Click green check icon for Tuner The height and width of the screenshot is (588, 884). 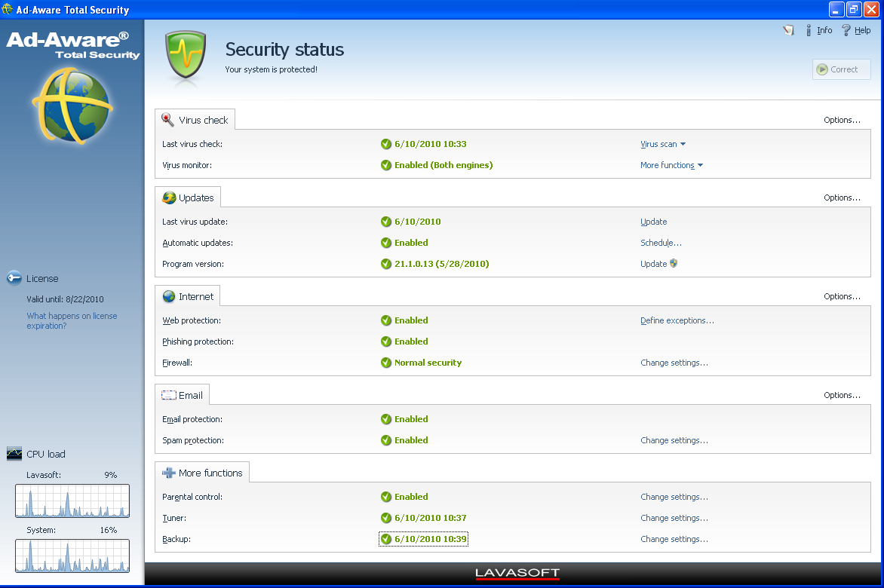click(386, 518)
